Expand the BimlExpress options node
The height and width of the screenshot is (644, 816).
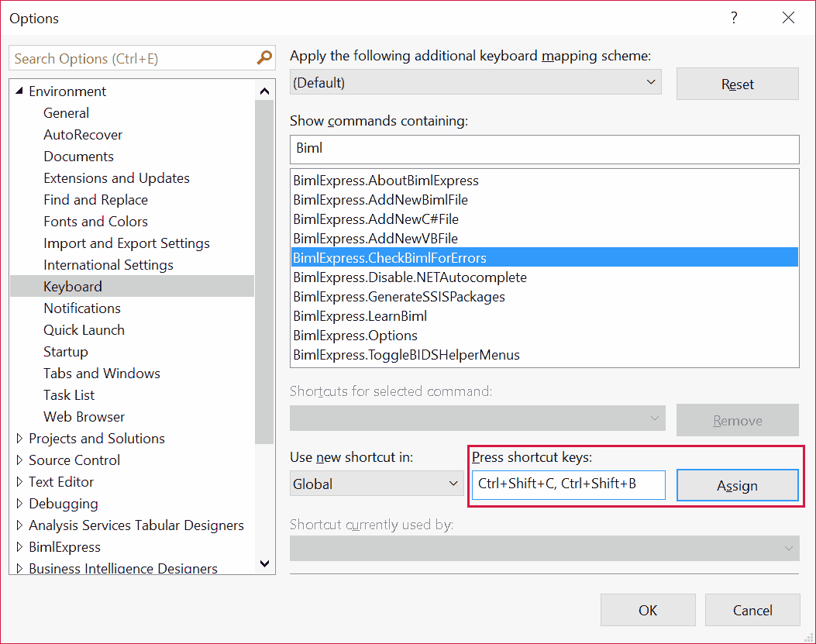[19, 546]
